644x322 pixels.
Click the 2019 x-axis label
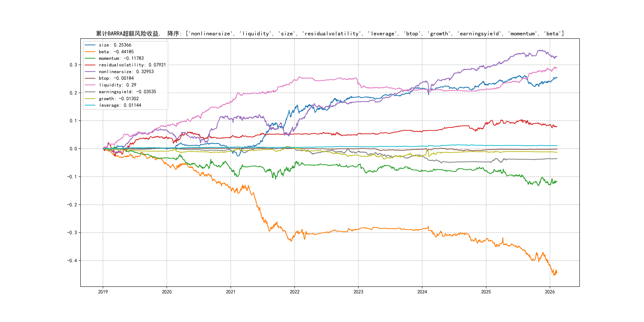tap(103, 292)
